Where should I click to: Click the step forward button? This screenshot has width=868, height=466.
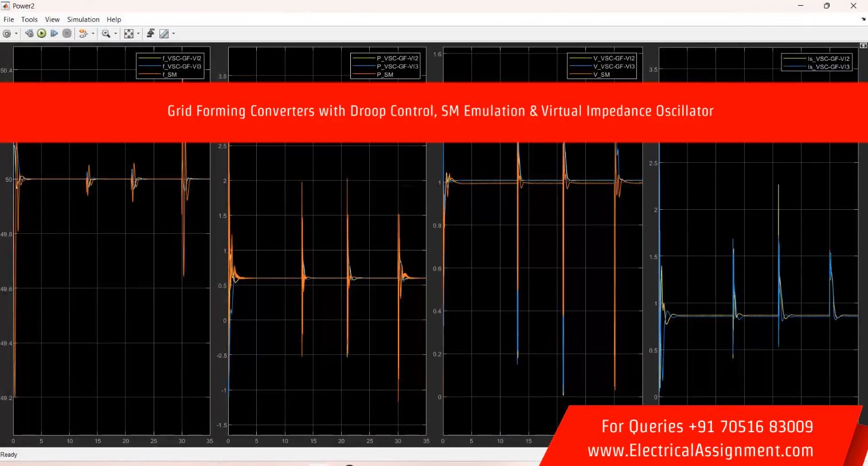(54, 34)
